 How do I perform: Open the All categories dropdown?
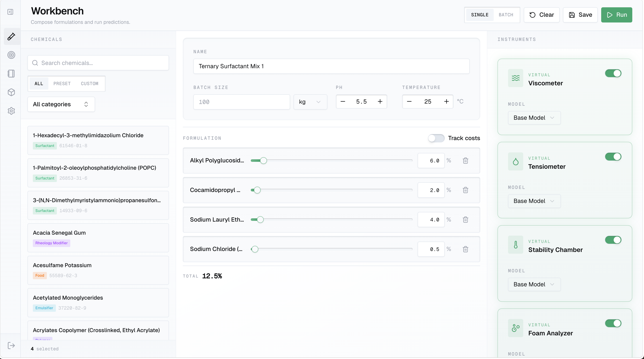click(x=61, y=104)
